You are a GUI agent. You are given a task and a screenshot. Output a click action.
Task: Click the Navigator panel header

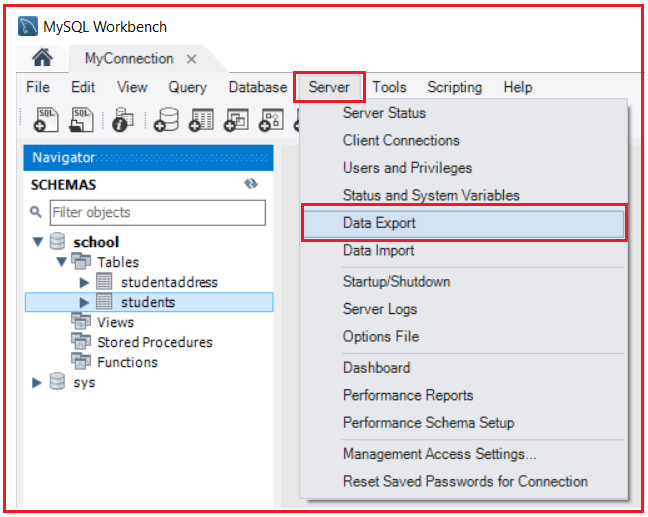[x=148, y=157]
